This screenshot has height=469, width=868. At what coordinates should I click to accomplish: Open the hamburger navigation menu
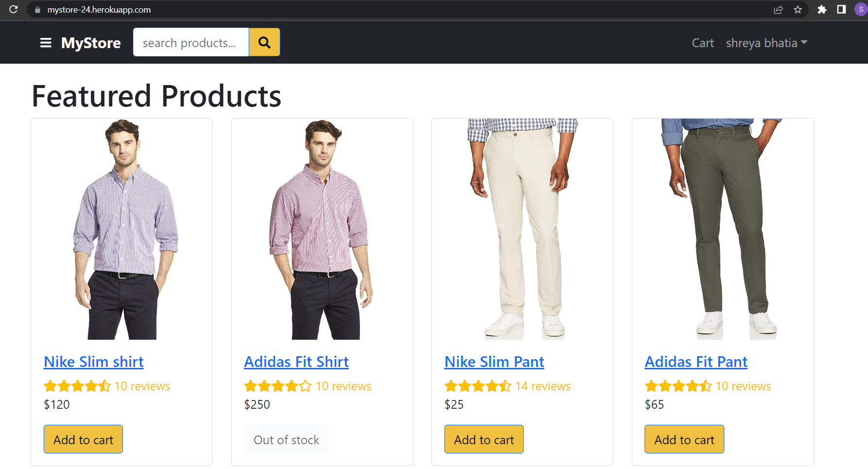click(45, 42)
